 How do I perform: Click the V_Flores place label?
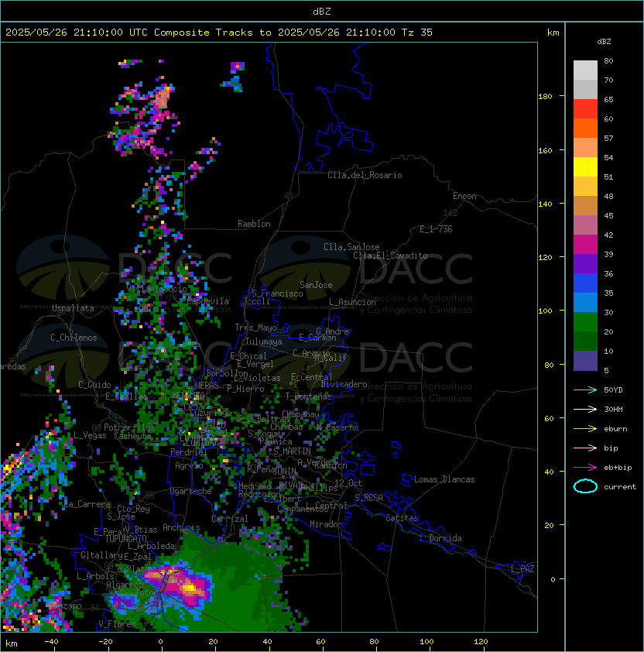pyautogui.click(x=117, y=624)
